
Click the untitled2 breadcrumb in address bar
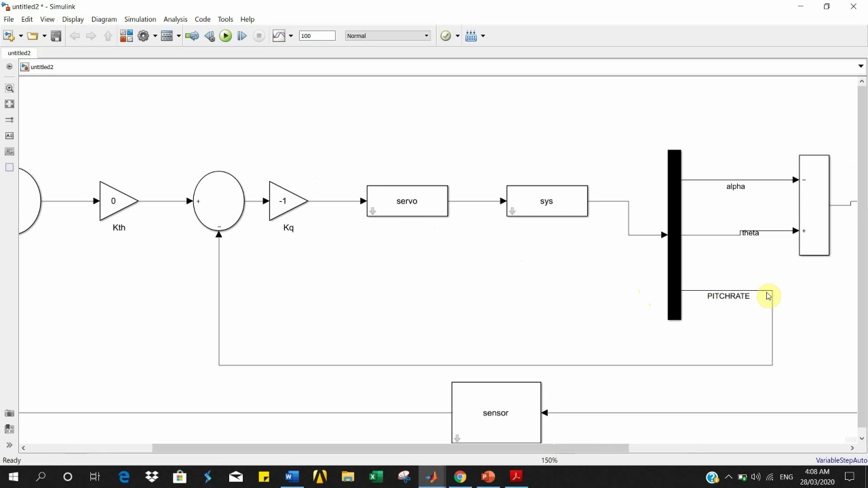[x=42, y=67]
